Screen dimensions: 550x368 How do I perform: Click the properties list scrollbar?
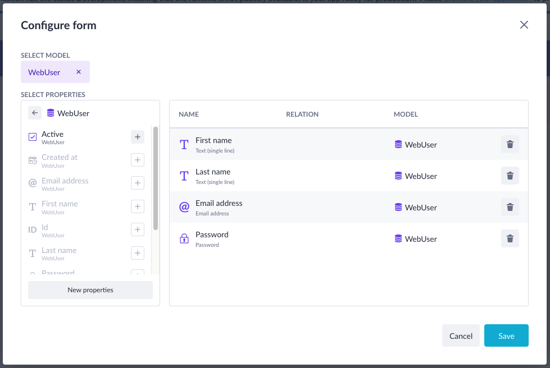click(x=155, y=178)
